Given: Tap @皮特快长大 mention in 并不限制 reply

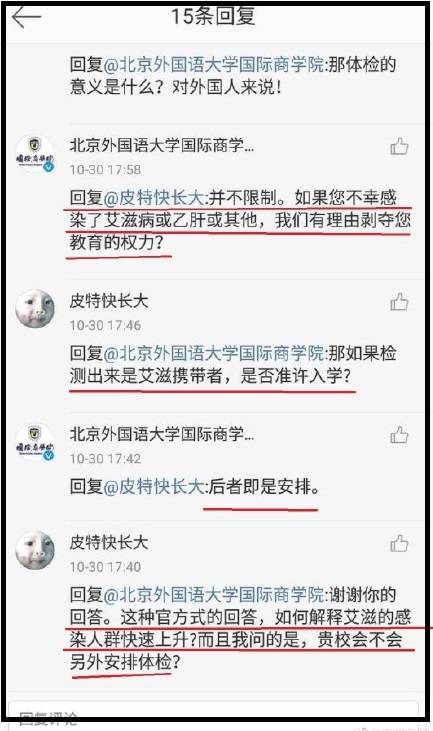Looking at the screenshot, I should 153,198.
